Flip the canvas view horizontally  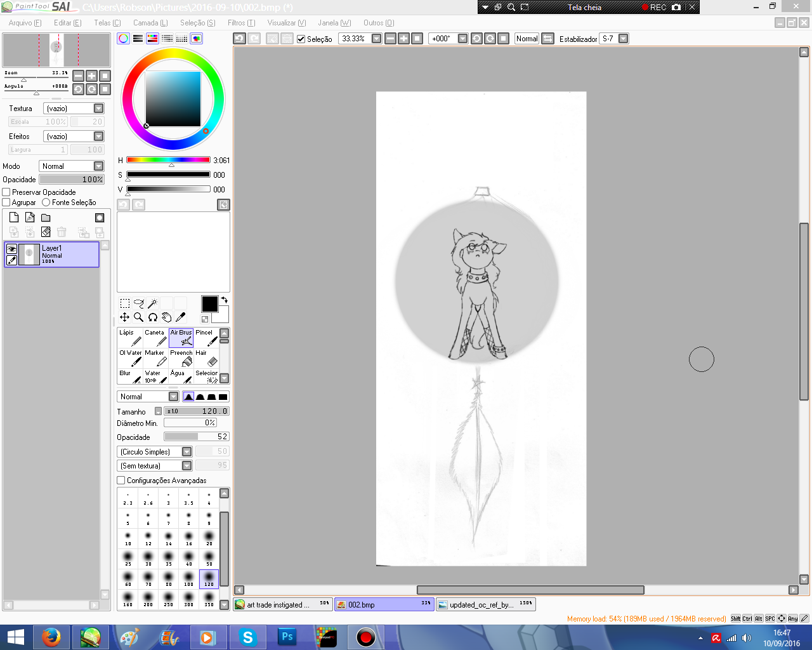[x=548, y=38]
